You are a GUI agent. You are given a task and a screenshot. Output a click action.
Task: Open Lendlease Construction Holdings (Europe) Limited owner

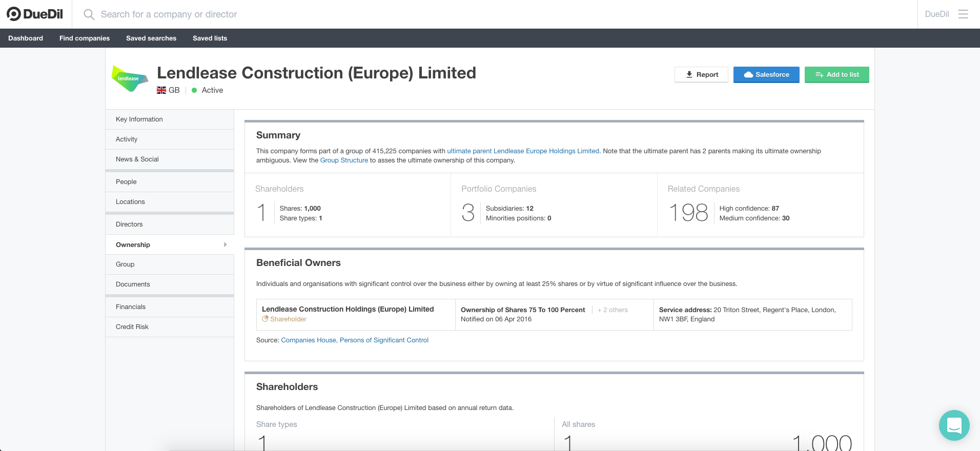[348, 309]
